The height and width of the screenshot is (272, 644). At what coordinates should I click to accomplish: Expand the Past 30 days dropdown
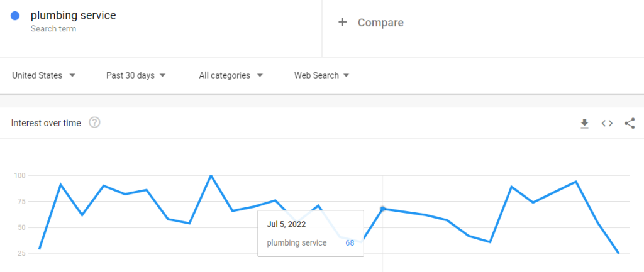[x=136, y=75]
